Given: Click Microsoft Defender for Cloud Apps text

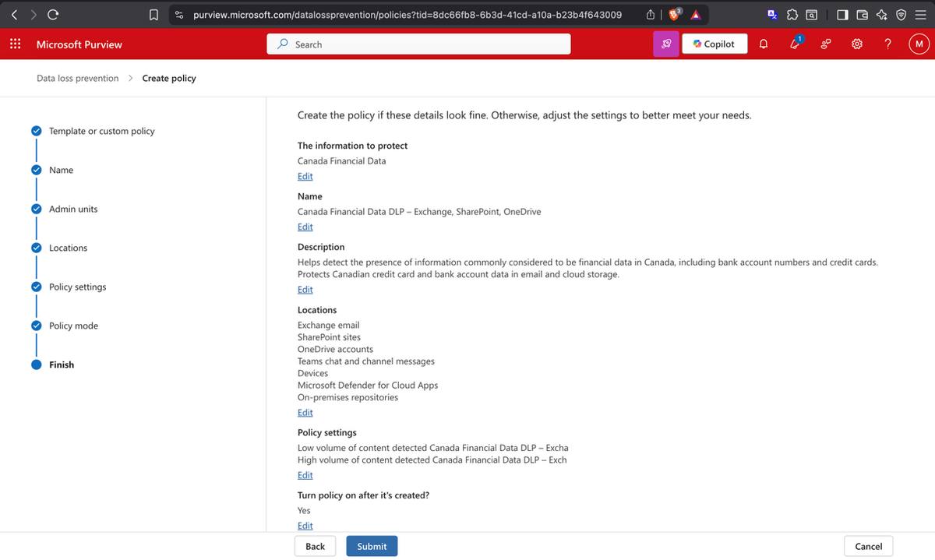Looking at the screenshot, I should (367, 385).
